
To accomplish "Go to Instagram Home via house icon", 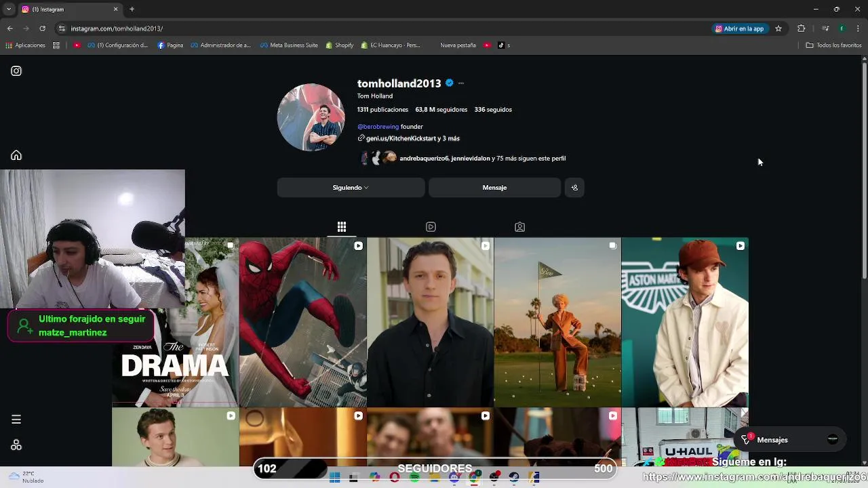I will [x=16, y=155].
